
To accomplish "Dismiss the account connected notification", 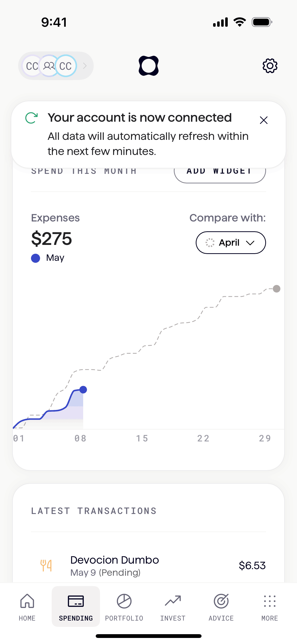I will [x=263, y=120].
